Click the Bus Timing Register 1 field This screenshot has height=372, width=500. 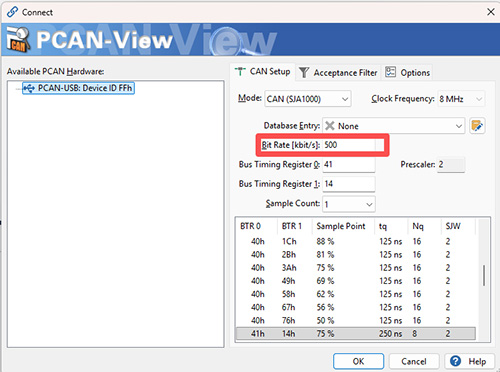(x=349, y=184)
